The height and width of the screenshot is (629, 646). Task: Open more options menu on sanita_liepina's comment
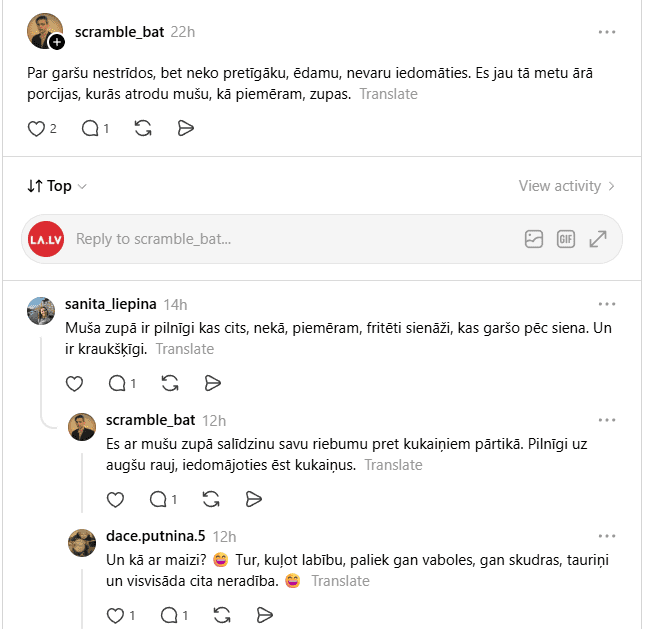607,304
